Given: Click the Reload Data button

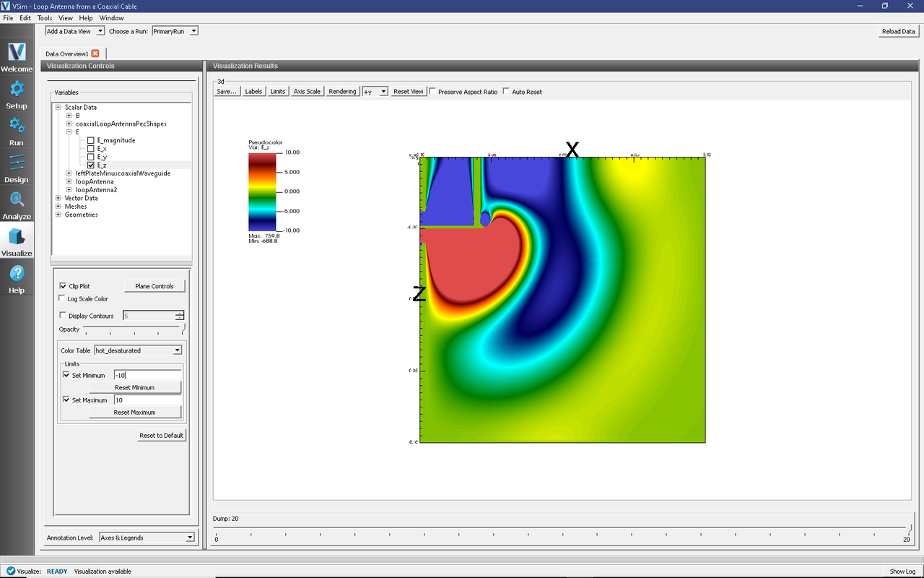Looking at the screenshot, I should coord(898,31).
